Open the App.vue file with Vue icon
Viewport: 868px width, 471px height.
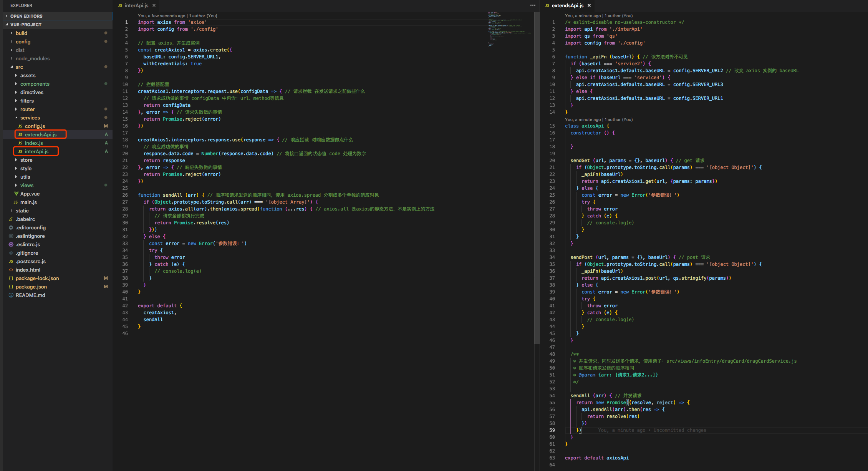click(30, 194)
